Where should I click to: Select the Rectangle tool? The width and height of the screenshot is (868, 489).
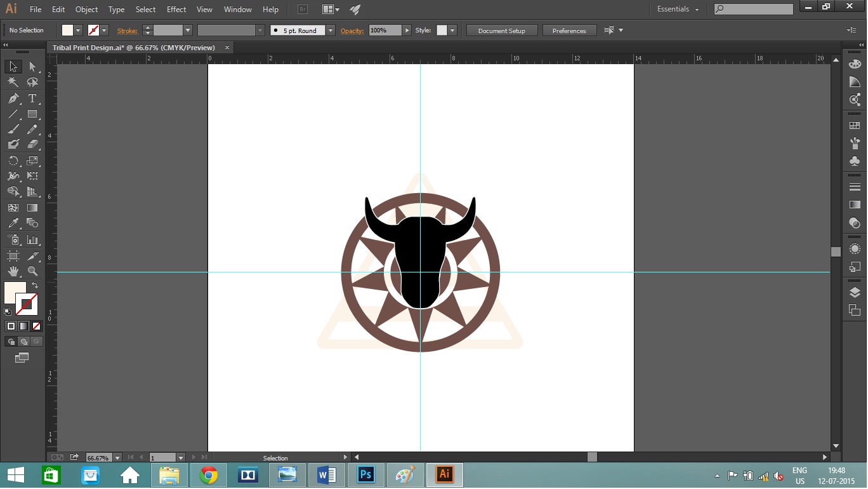click(x=32, y=114)
